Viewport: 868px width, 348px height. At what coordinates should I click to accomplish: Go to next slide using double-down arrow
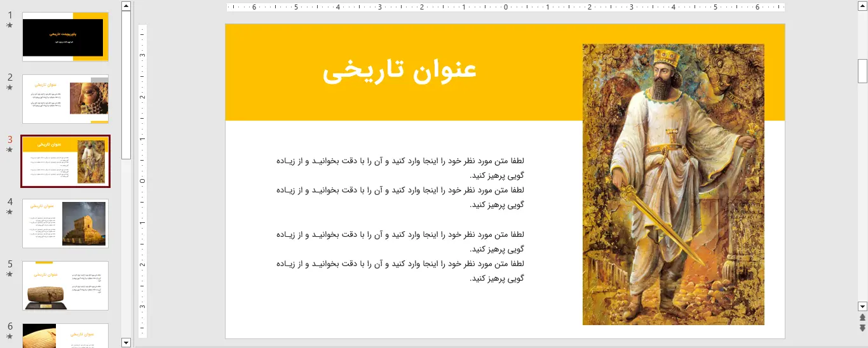pyautogui.click(x=862, y=328)
